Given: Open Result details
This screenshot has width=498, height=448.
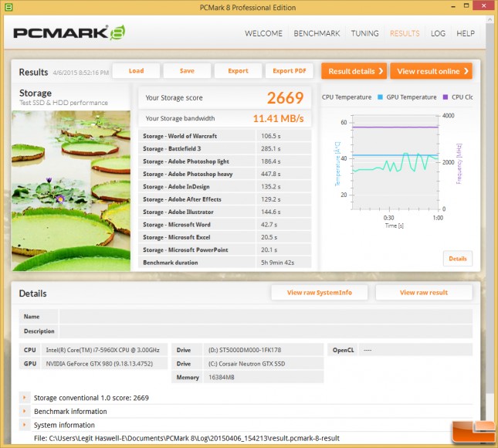Looking at the screenshot, I should pyautogui.click(x=354, y=71).
